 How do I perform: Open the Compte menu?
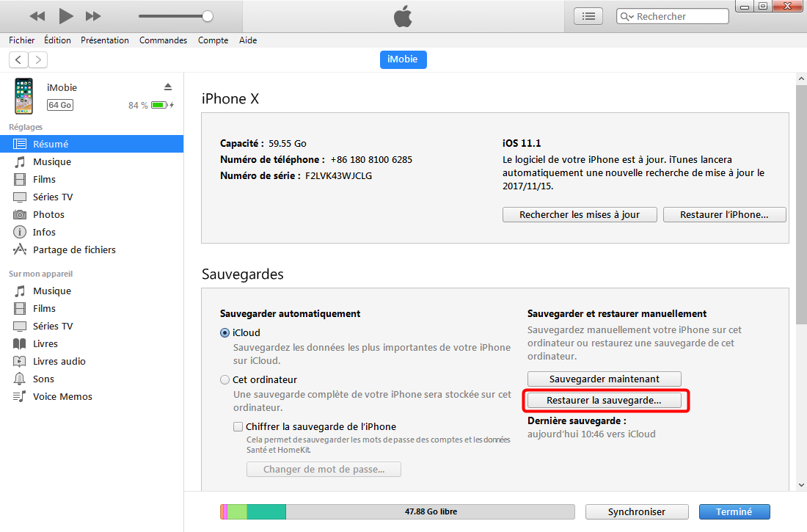point(213,40)
